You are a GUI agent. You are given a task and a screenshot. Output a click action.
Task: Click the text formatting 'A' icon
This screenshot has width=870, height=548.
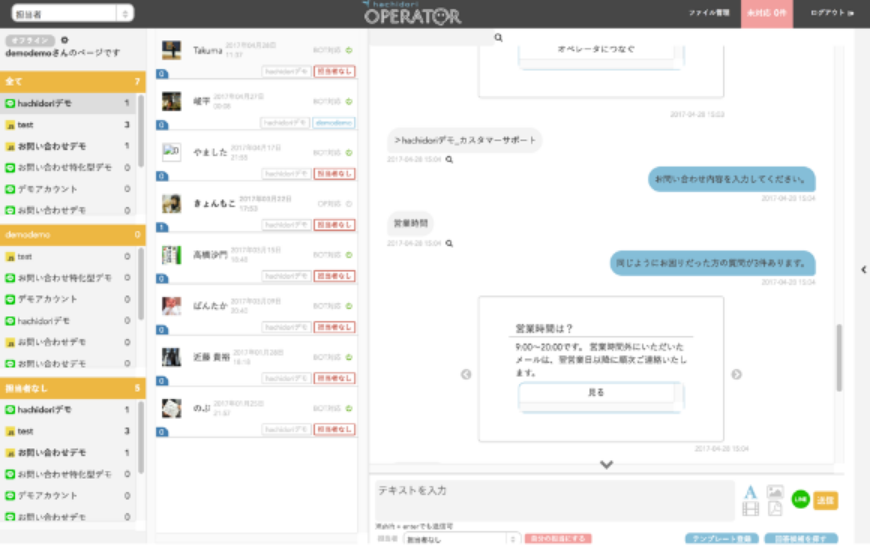[x=750, y=492]
